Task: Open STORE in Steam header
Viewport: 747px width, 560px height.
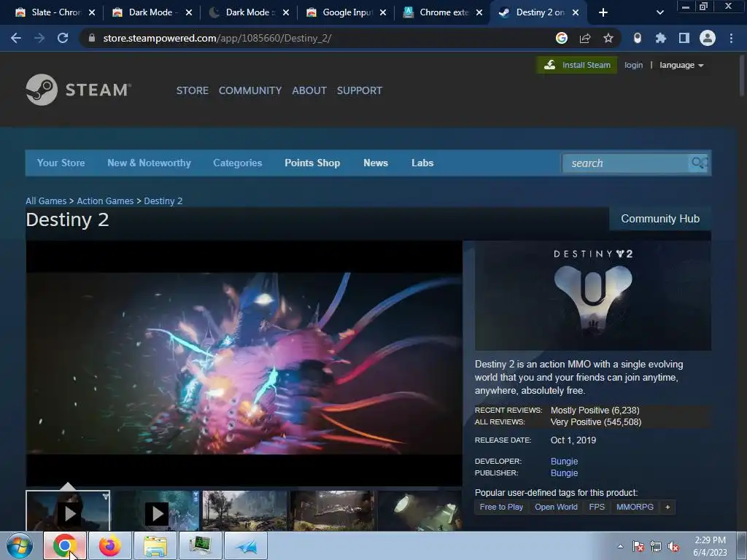Action: 193,90
